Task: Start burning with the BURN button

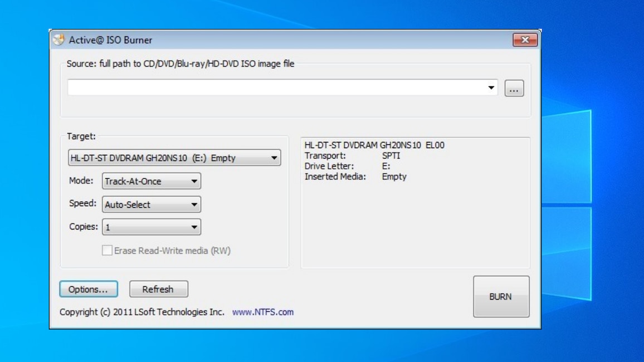Action: point(501,297)
